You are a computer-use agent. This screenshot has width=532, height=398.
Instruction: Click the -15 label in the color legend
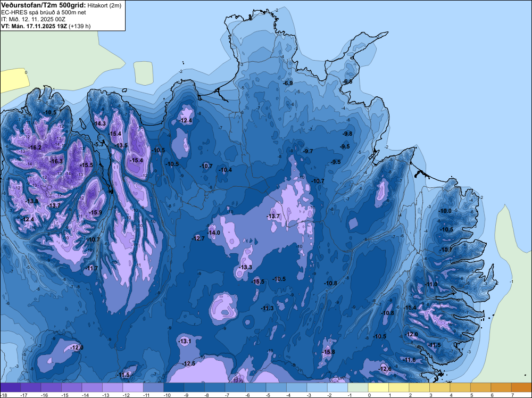pos(64,395)
